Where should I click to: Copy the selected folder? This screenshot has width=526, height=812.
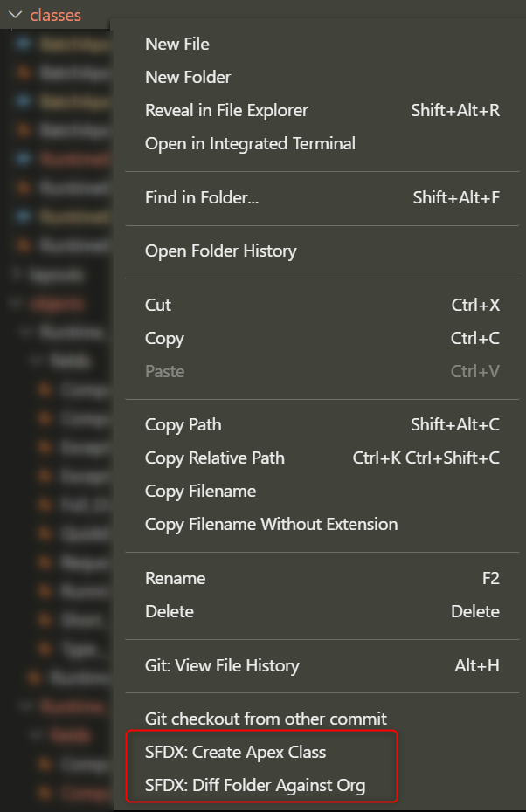pyautogui.click(x=164, y=338)
